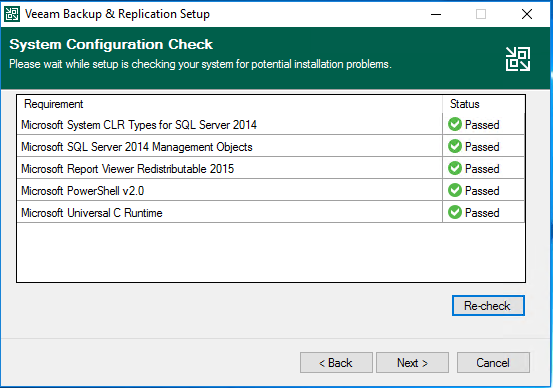The image size is (553, 388).
Task: Click the System Configuration Check heading
Action: (111, 44)
